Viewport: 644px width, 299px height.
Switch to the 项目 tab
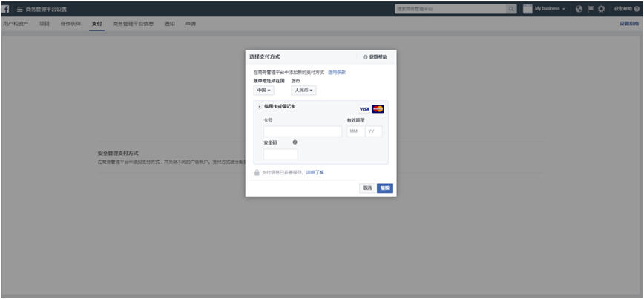coord(45,24)
